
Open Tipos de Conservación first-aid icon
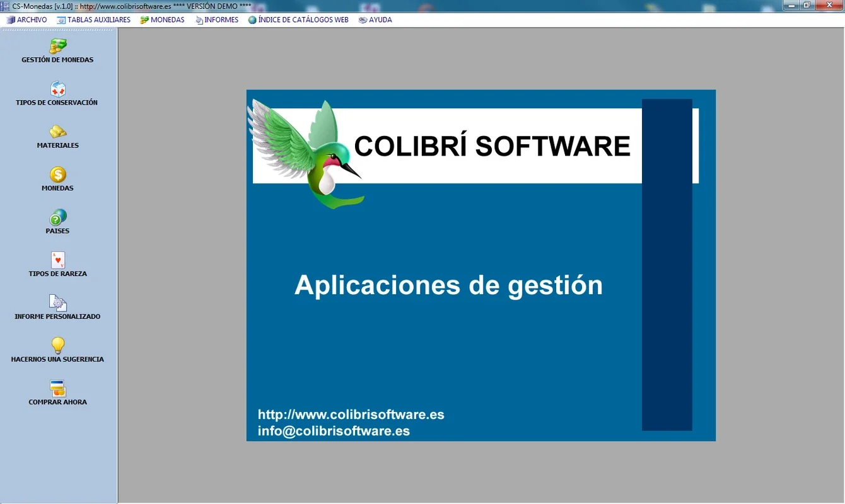pos(58,89)
